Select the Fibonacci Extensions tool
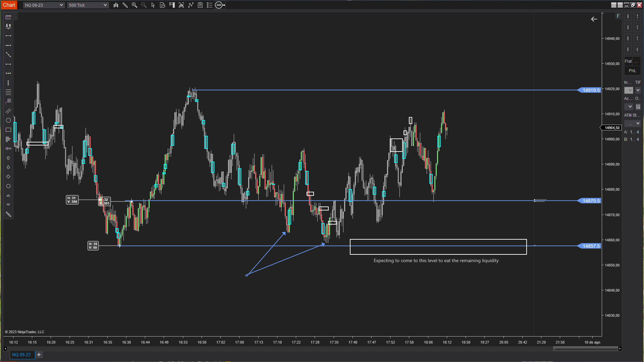Image resolution: width=644 pixels, height=362 pixels. click(8, 101)
